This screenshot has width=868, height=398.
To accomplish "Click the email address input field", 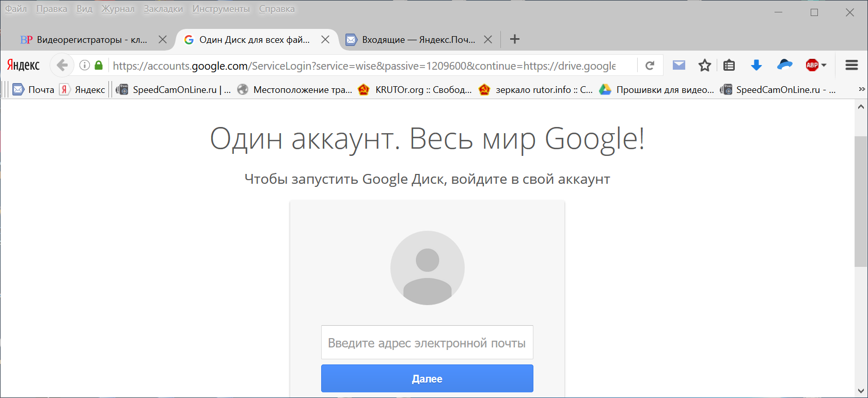I will click(427, 343).
